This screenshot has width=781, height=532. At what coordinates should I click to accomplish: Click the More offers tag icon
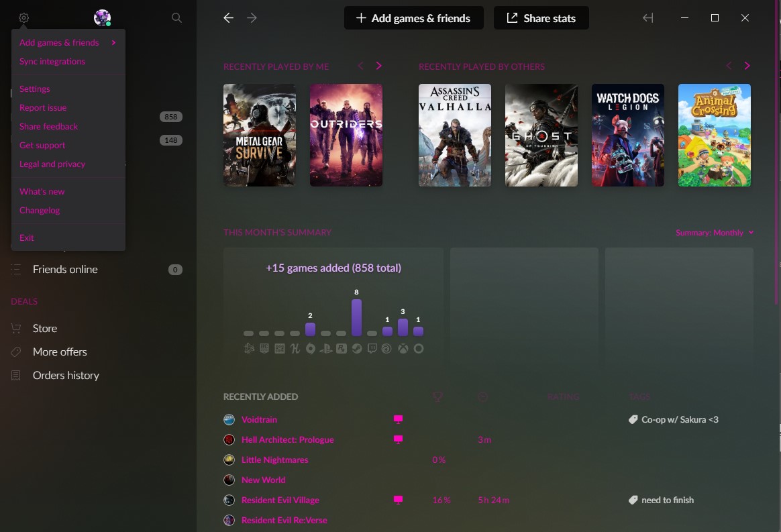16,352
